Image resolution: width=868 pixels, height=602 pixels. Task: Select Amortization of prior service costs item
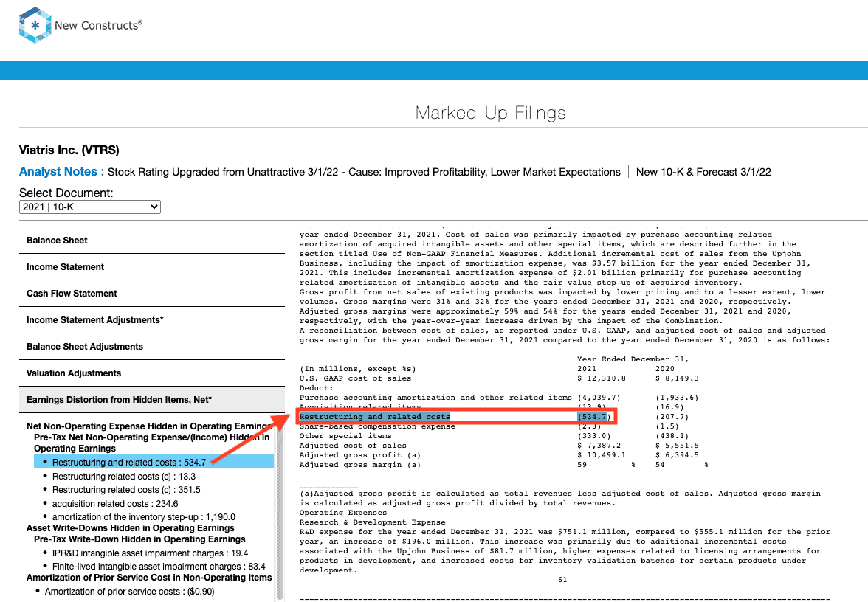point(130,592)
